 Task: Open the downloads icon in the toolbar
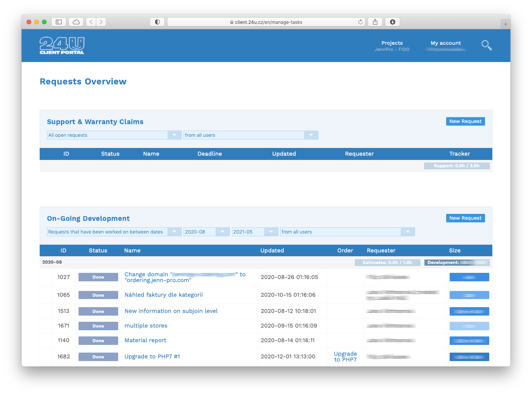(x=392, y=22)
